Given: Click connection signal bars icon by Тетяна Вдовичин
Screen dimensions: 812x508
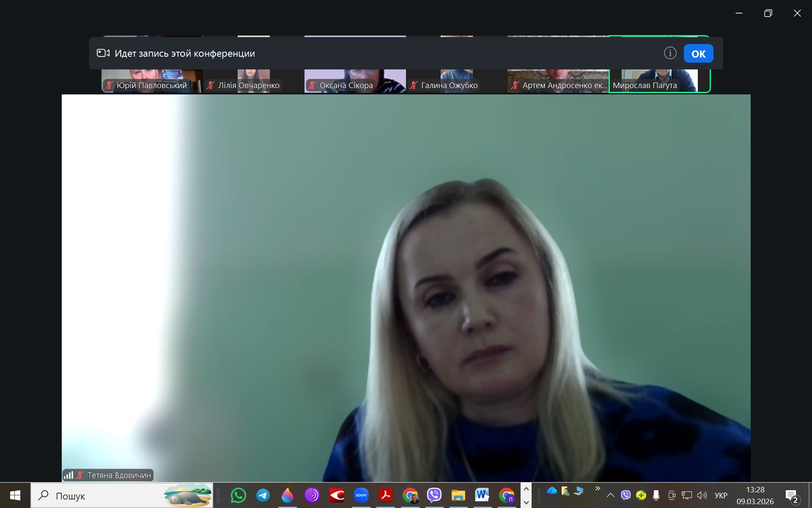Looking at the screenshot, I should (x=69, y=475).
